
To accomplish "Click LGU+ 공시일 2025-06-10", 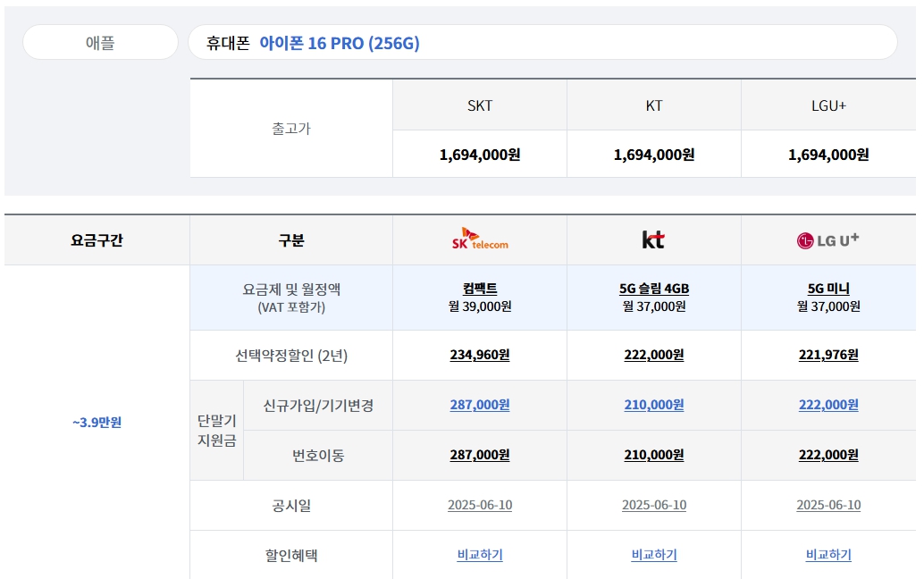I will pos(828,506).
